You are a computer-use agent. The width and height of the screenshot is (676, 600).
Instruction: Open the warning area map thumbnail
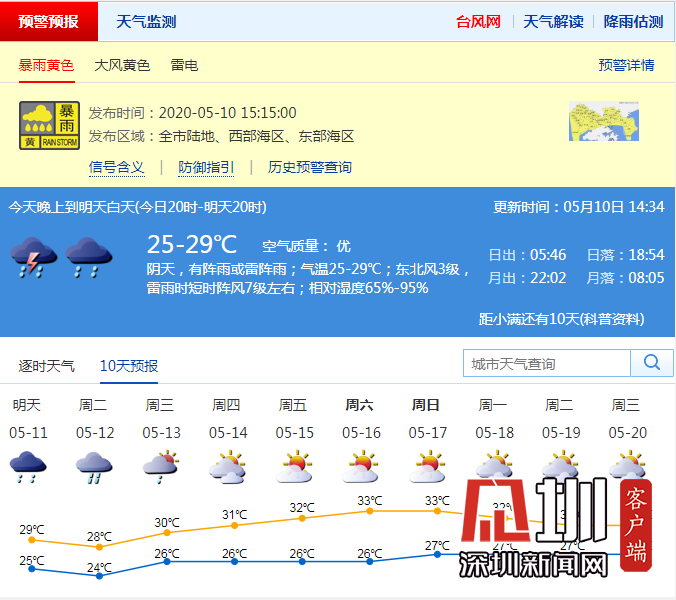[x=603, y=123]
